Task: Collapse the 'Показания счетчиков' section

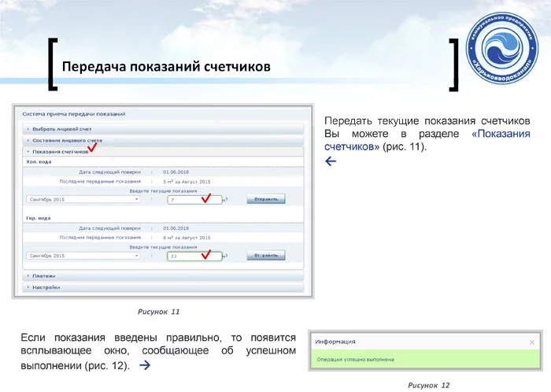Action: 163,151
